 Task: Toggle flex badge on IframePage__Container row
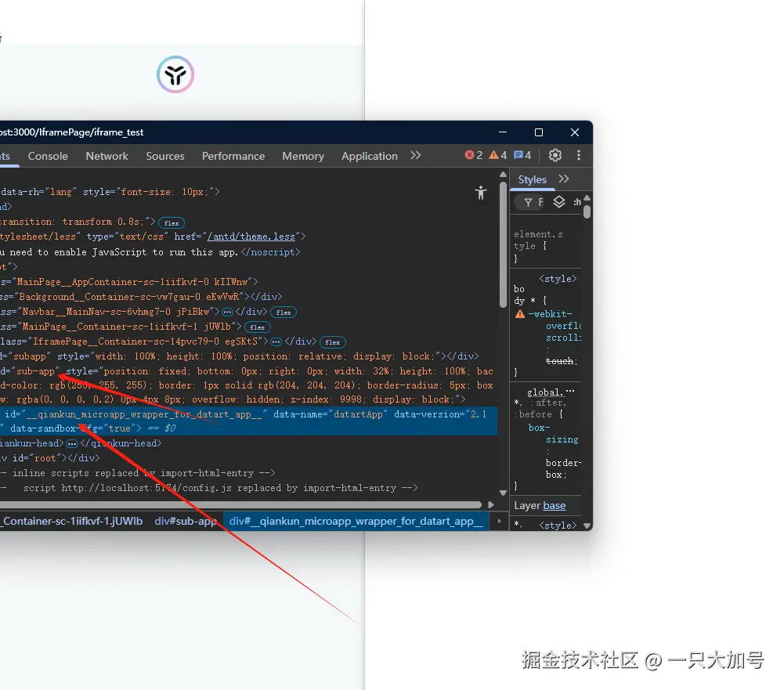[333, 342]
